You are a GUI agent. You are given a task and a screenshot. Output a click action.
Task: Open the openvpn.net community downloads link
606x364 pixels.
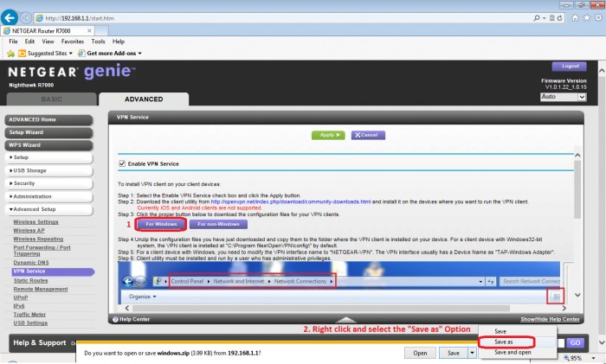[291, 201]
